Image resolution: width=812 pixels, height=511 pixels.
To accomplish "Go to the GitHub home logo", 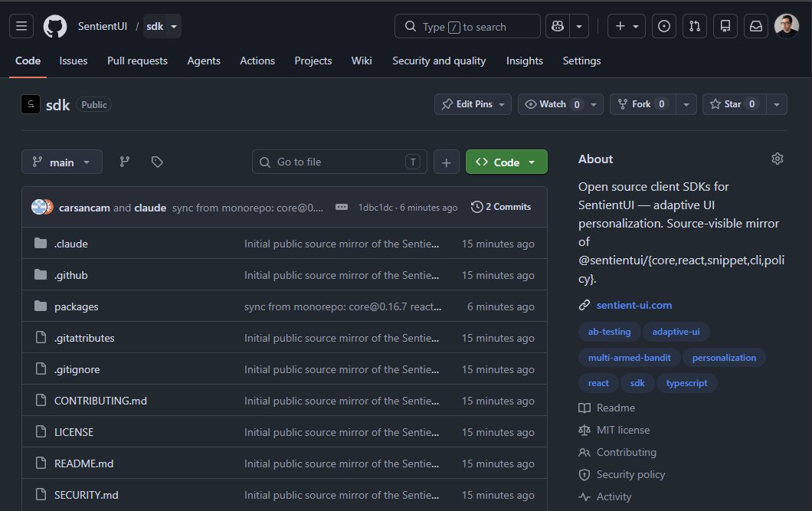I will [x=55, y=26].
